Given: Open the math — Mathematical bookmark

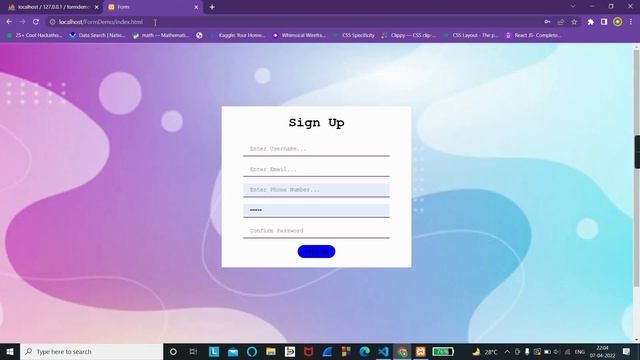Looking at the screenshot, I should click(161, 36).
